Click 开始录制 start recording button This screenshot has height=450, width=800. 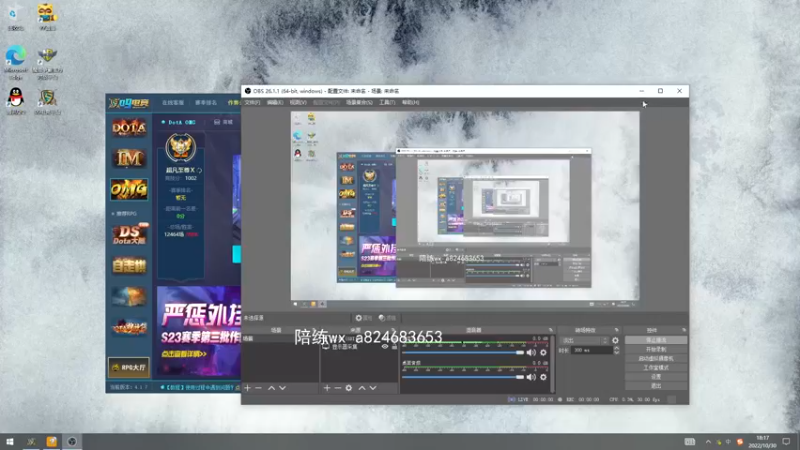[x=656, y=349]
